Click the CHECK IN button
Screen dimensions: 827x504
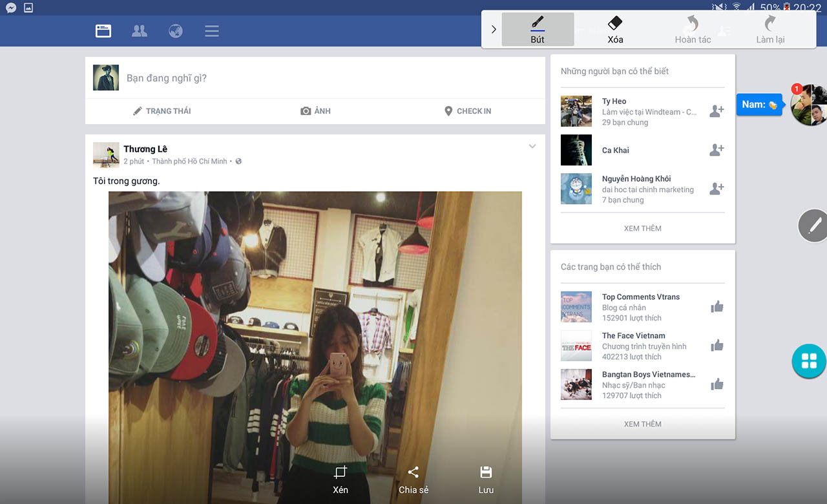[468, 111]
